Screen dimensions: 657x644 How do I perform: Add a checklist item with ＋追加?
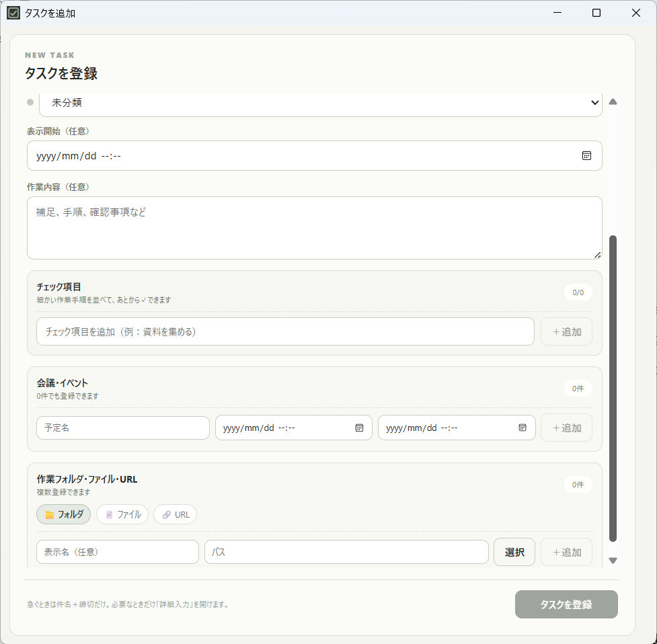click(x=566, y=331)
